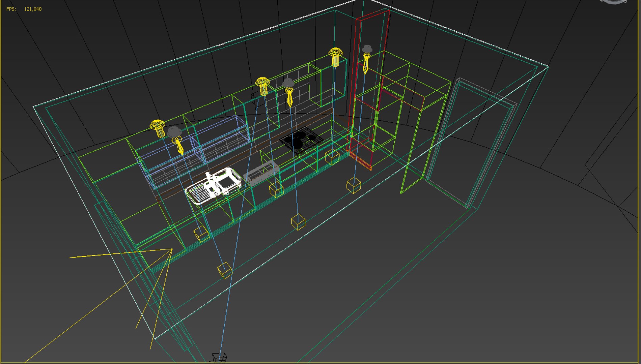The height and width of the screenshot is (364, 641).
Task: Click the FPS value 121,040
Action: (x=33, y=9)
